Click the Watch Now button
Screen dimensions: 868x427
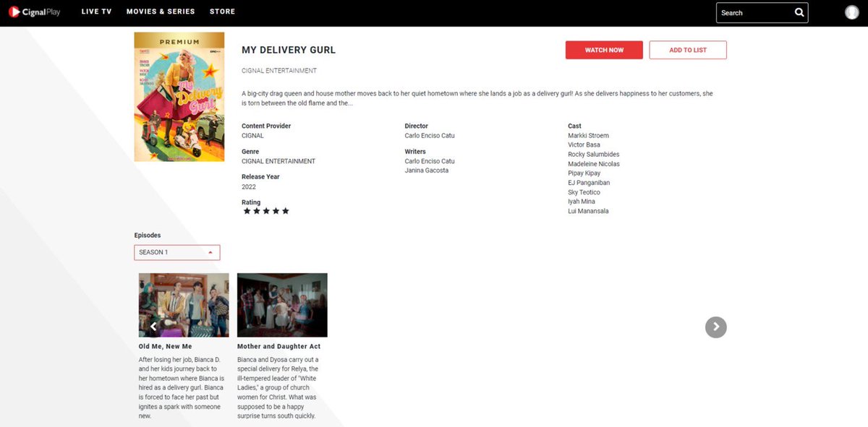point(604,50)
